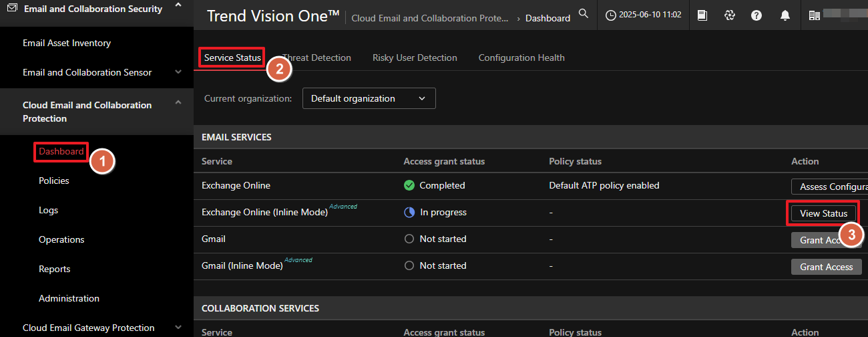Click the Email and Collaboration Security envelope icon

12,9
